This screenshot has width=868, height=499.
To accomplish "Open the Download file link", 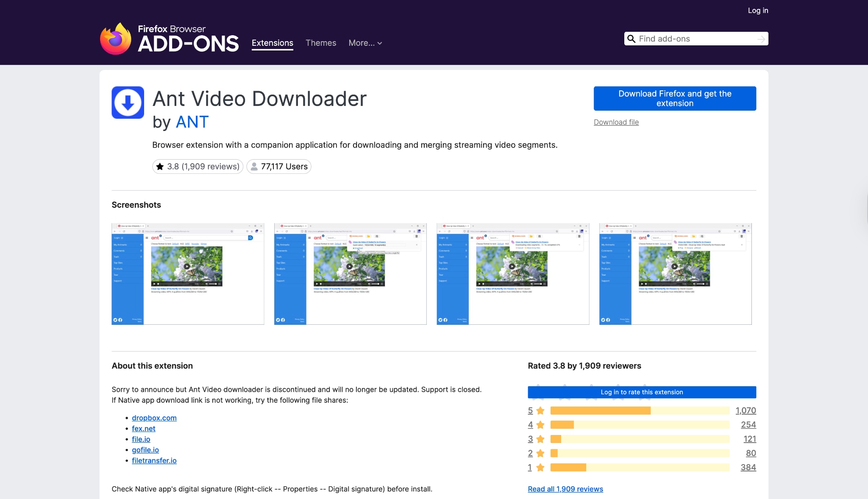I will 616,122.
